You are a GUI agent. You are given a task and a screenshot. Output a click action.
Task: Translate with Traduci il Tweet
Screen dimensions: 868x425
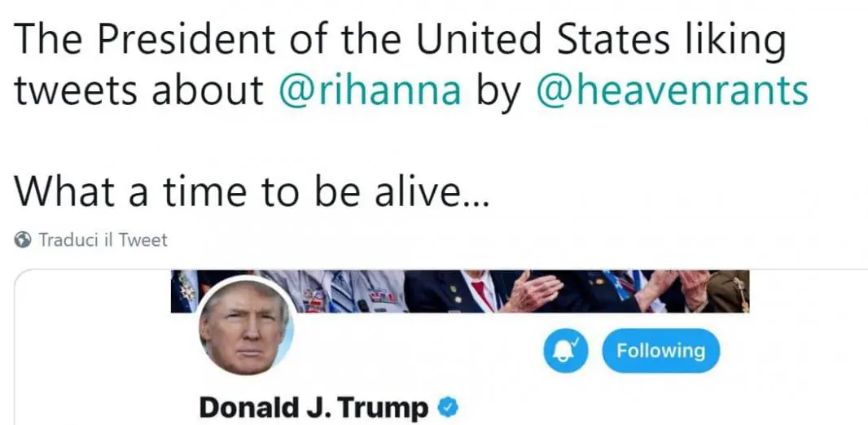(x=102, y=240)
